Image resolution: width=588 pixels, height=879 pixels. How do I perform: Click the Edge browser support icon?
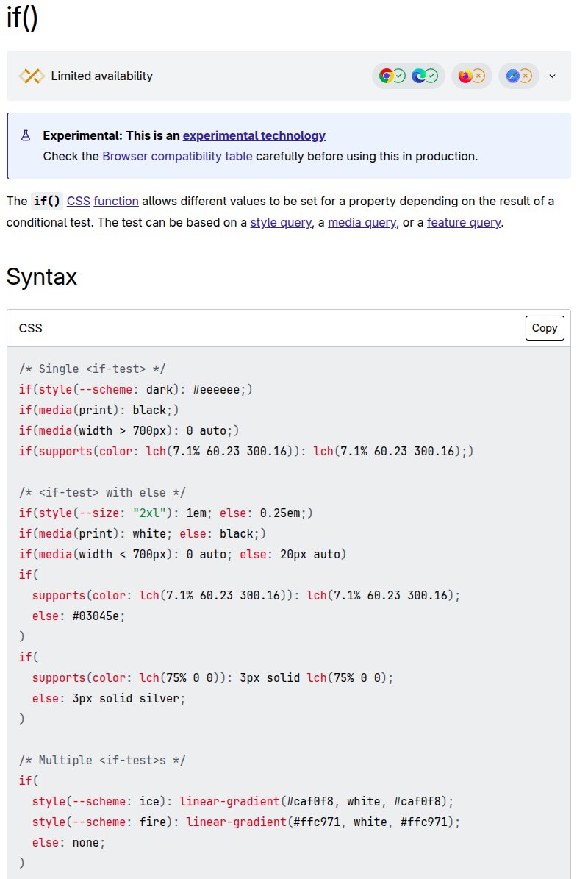click(420, 76)
